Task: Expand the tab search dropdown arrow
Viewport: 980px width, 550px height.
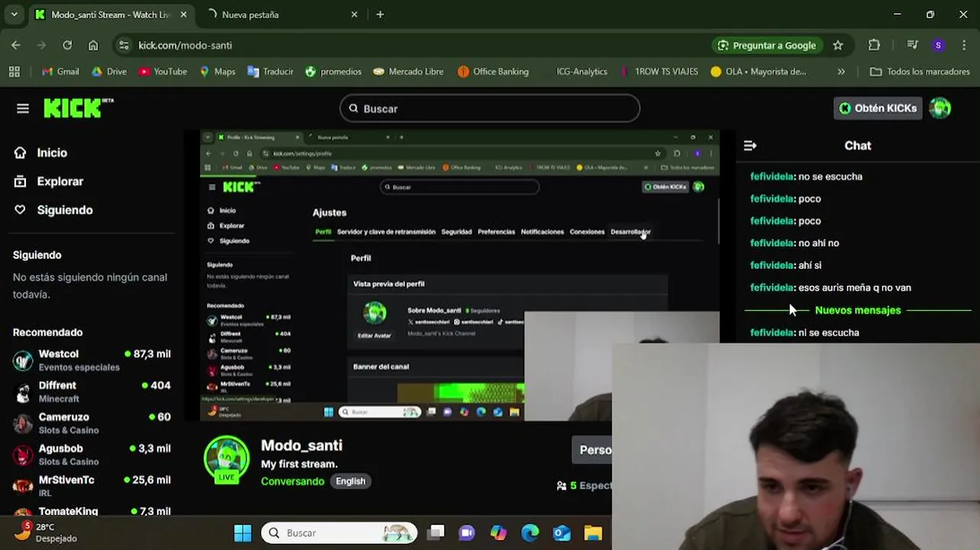Action: pyautogui.click(x=14, y=15)
